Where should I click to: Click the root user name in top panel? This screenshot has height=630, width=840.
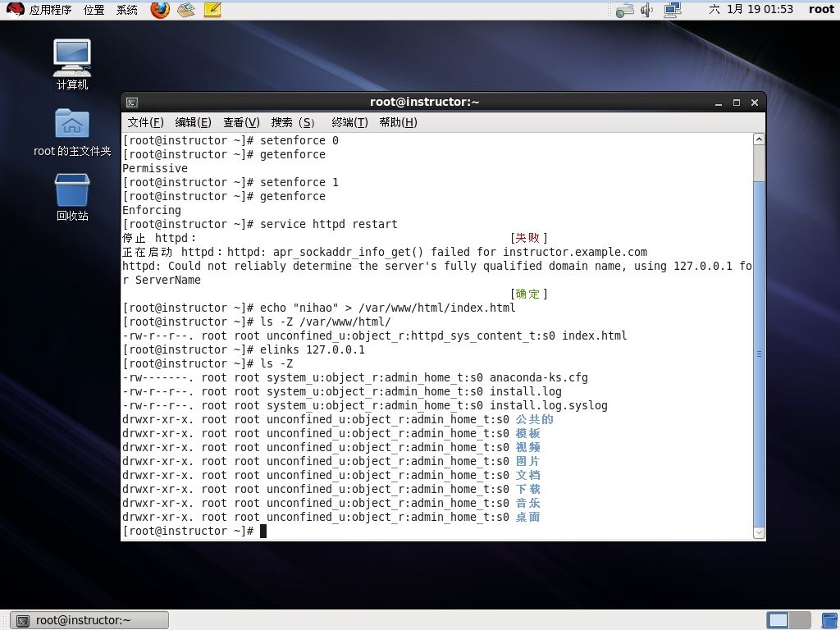click(821, 9)
